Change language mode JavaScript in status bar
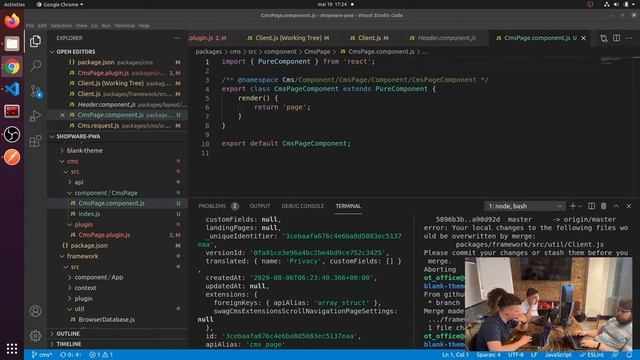Viewport: 640px width, 360px height. pos(558,355)
